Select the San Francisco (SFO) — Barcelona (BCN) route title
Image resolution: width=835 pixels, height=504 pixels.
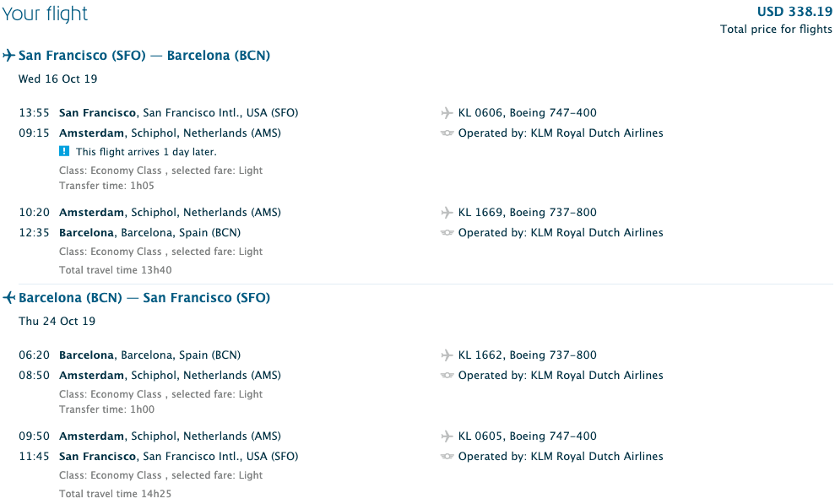point(144,56)
